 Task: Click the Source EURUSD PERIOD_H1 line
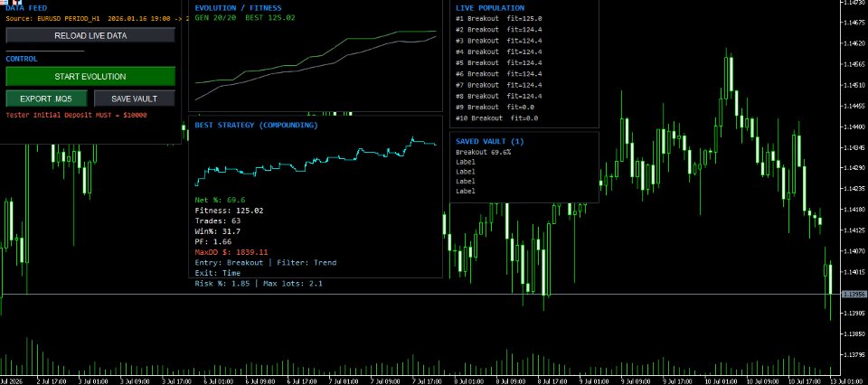point(98,18)
